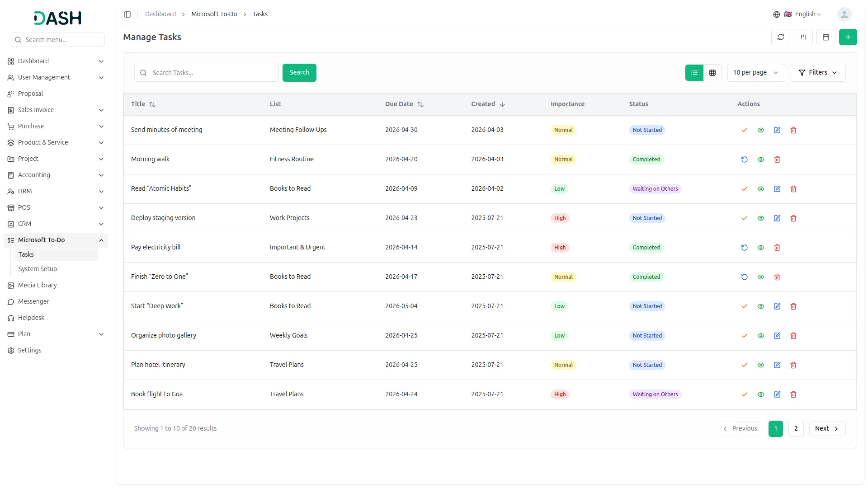Open the kanban board view icon

(803, 37)
